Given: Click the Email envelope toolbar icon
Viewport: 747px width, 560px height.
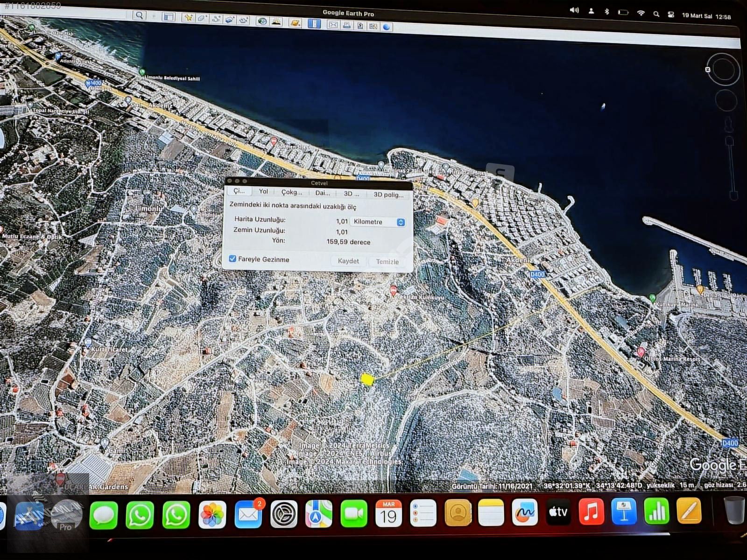Looking at the screenshot, I should click(x=333, y=25).
